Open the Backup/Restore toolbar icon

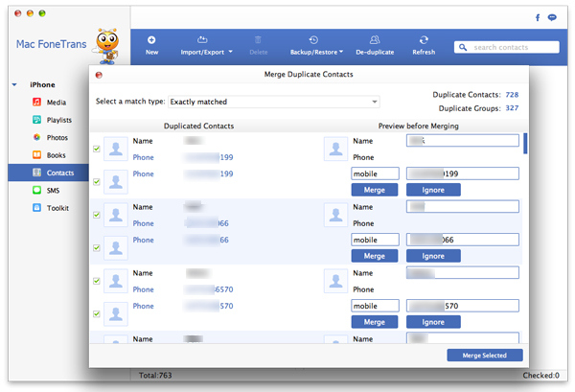(313, 39)
